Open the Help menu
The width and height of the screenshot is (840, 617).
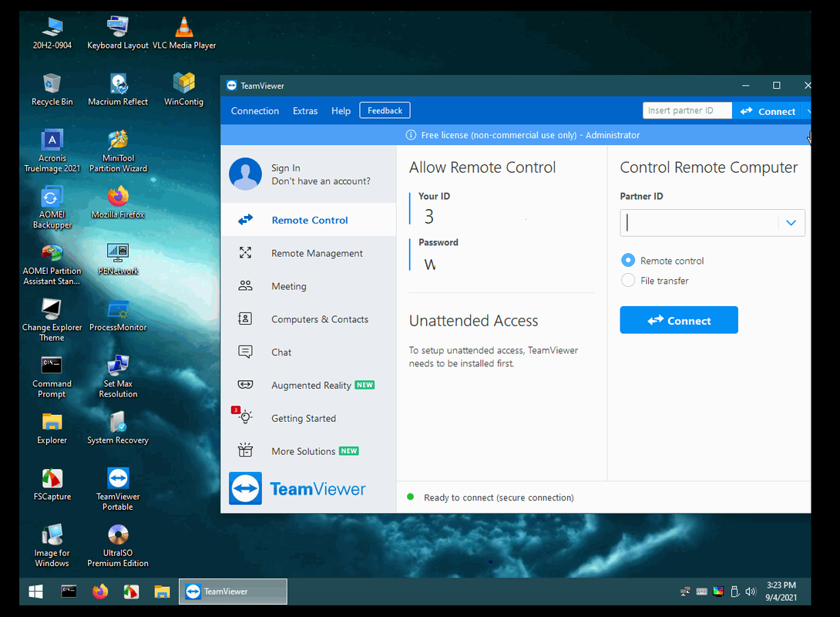click(x=341, y=111)
